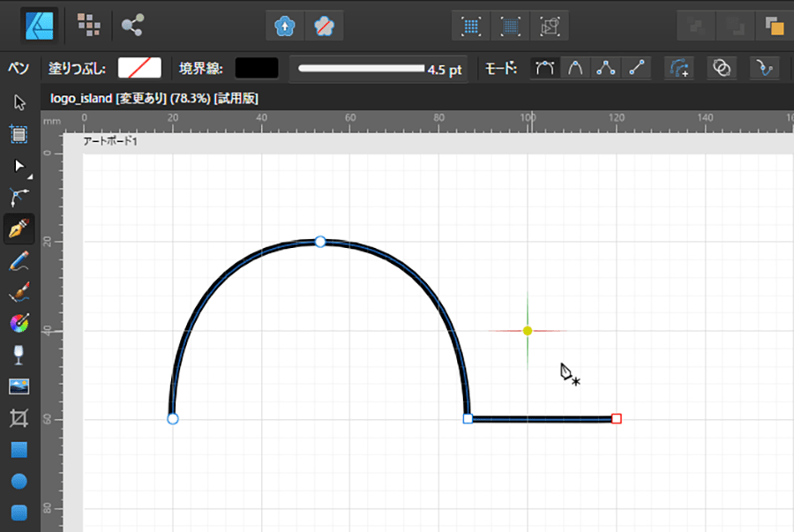
Task: Switch to Pixel persona
Action: click(x=88, y=25)
